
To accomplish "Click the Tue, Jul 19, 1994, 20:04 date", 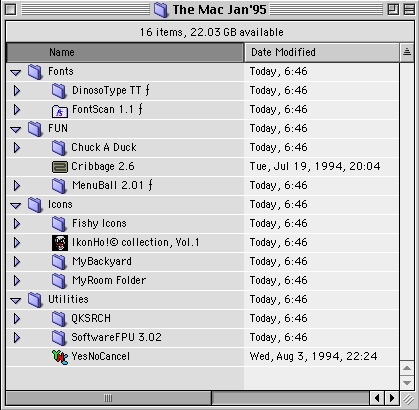I will [315, 166].
